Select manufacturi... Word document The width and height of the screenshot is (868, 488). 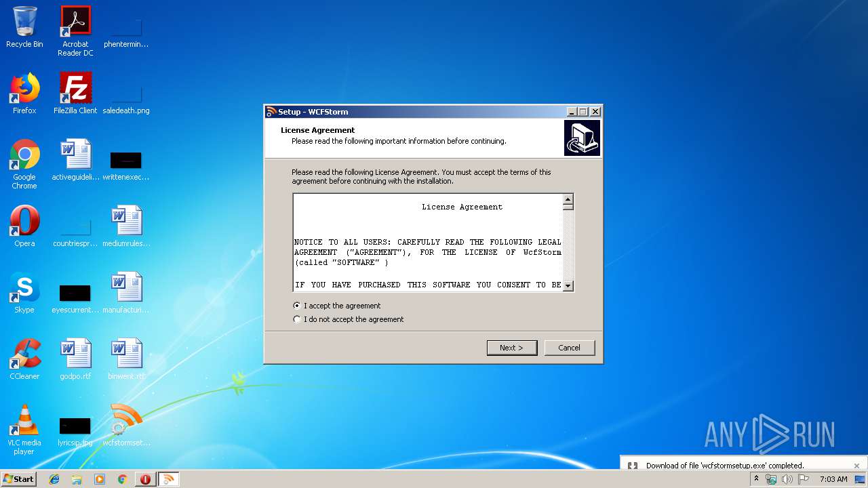126,293
